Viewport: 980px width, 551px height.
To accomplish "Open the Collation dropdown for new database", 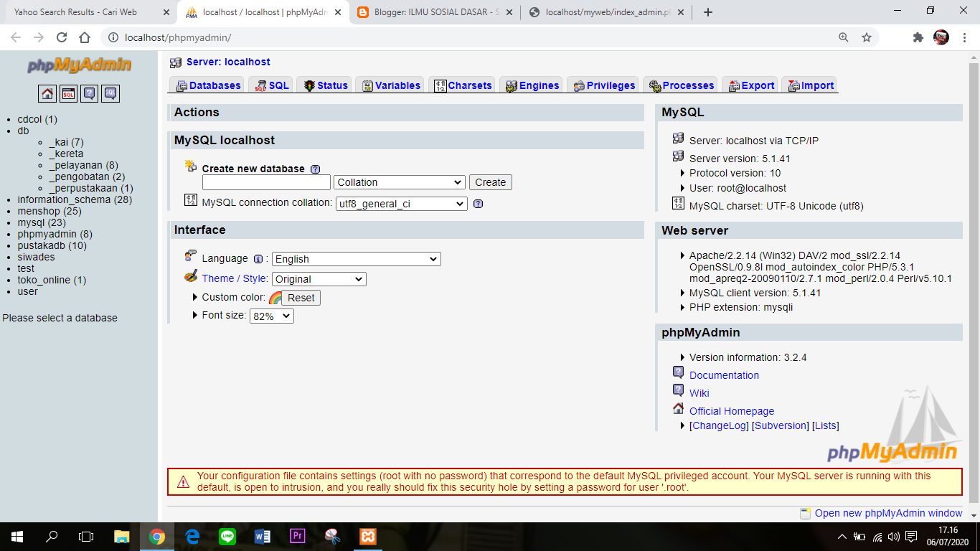I will [400, 182].
